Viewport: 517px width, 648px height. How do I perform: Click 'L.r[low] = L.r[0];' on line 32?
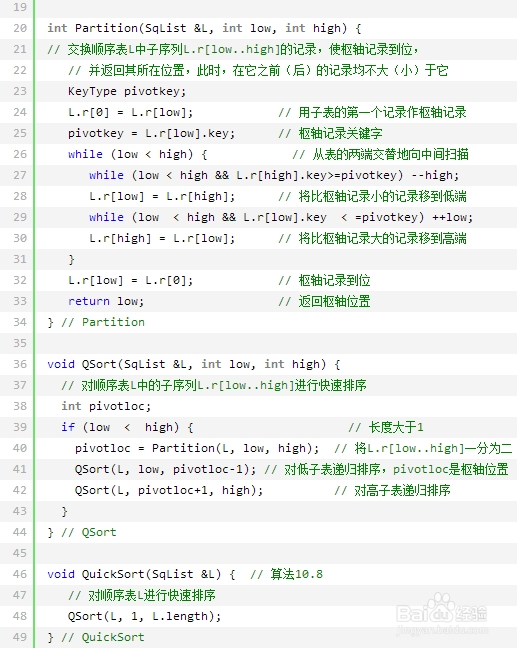tap(131, 280)
